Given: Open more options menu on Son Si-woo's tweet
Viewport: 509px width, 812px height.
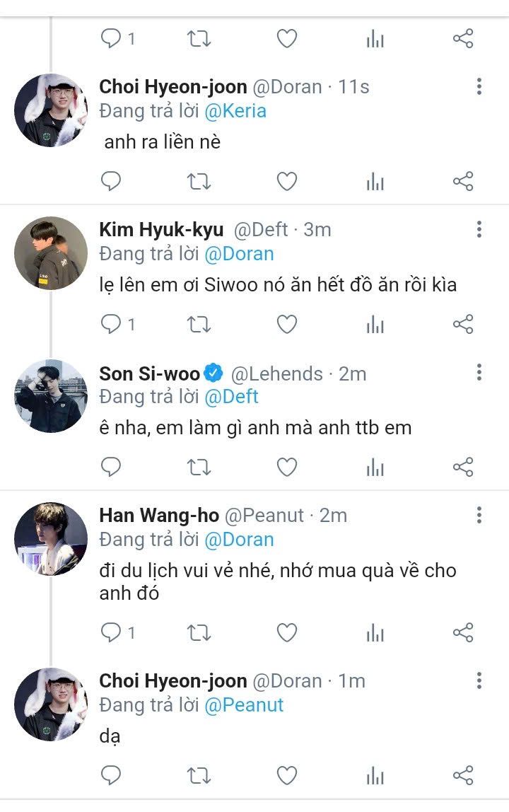Looking at the screenshot, I should coord(479,373).
